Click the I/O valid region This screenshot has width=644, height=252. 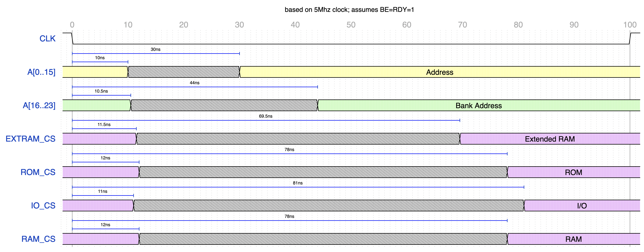coord(582,206)
